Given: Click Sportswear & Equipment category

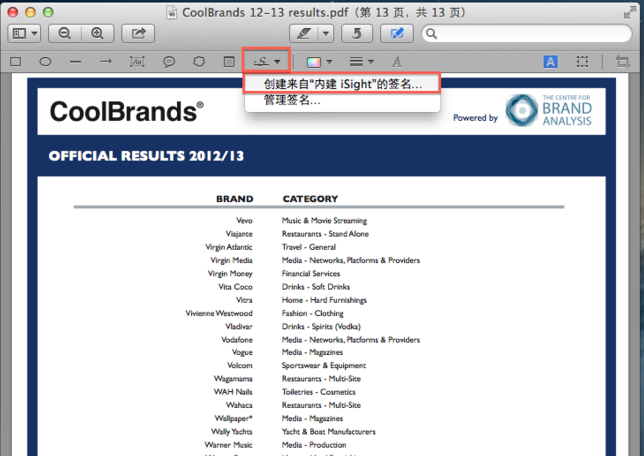Looking at the screenshot, I should pos(324,366).
